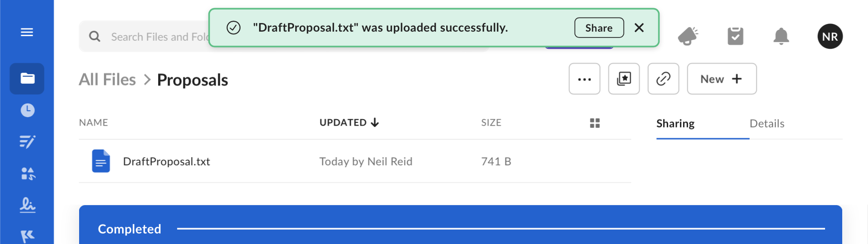This screenshot has height=244, width=868.
Task: Add Proposals folder to collections
Action: point(624,79)
